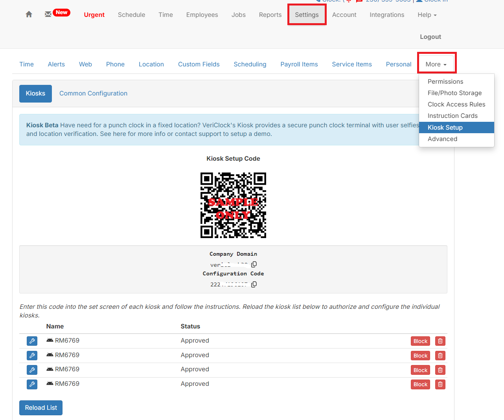Open the Payroll Items tab
Screen dimensions: 504x420
click(299, 64)
